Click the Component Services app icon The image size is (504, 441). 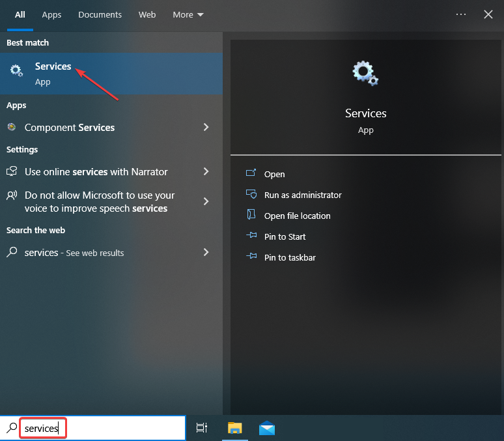pyautogui.click(x=12, y=127)
